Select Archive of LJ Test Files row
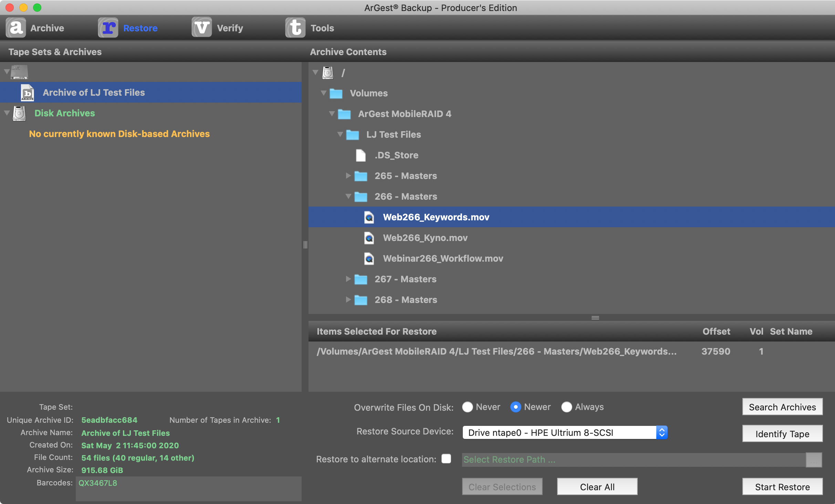The image size is (835, 504). pyautogui.click(x=151, y=92)
